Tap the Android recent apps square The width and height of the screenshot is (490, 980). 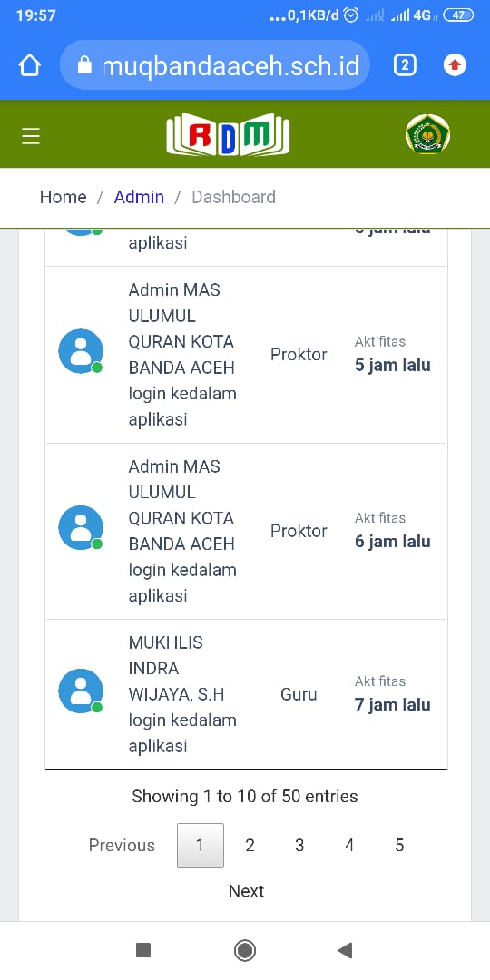tap(143, 951)
